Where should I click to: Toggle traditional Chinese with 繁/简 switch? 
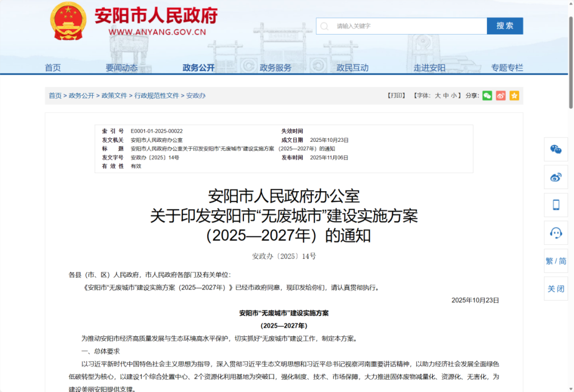click(556, 261)
